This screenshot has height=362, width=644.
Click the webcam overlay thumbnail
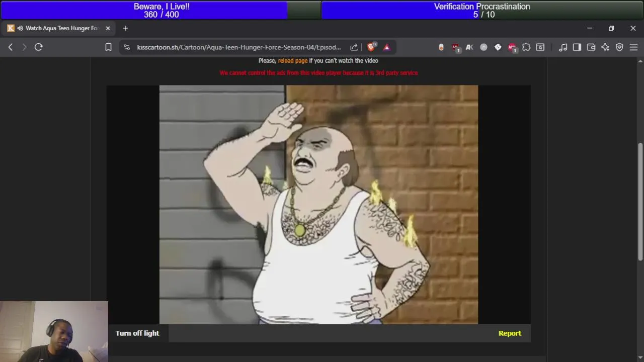coord(54,331)
